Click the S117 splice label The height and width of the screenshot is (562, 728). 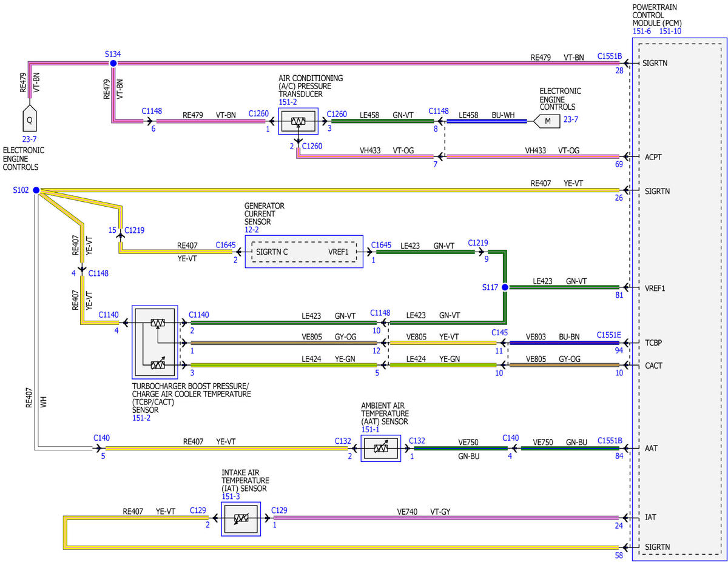pyautogui.click(x=490, y=287)
